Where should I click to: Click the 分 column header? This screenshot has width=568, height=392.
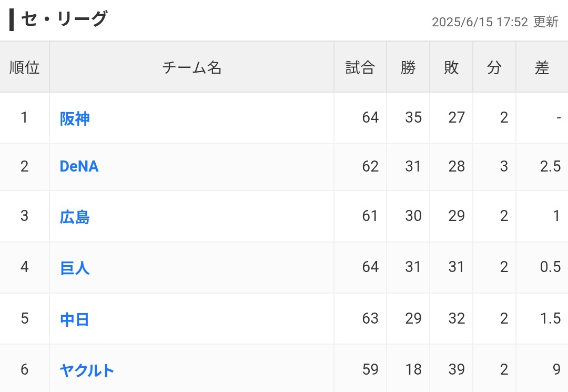point(494,67)
